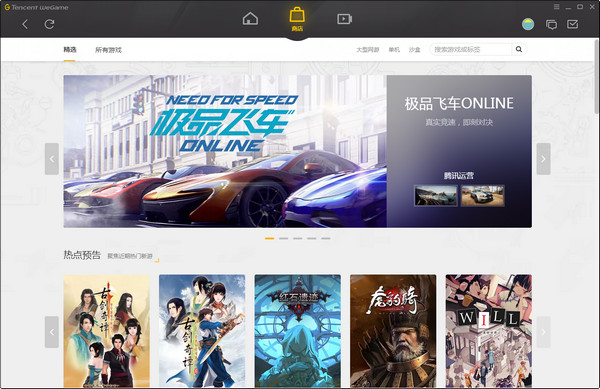
Task: Click the back arrow in the top bar
Action: [25, 24]
